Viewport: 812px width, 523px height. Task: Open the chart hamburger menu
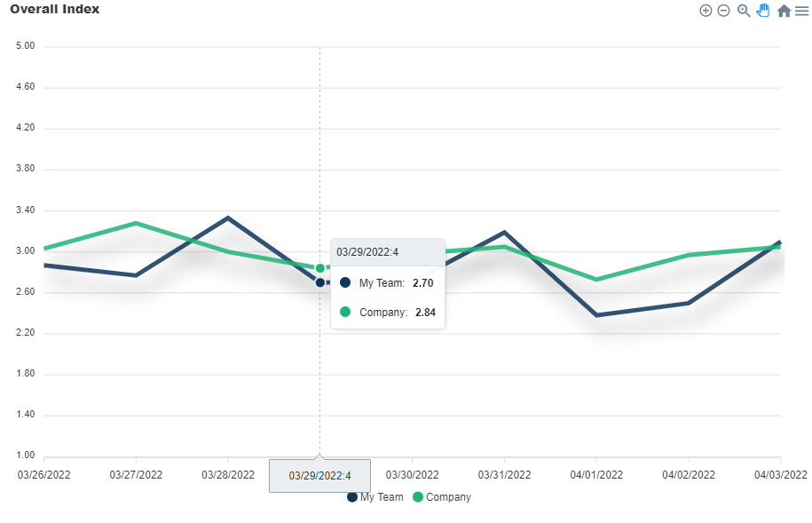pyautogui.click(x=802, y=11)
